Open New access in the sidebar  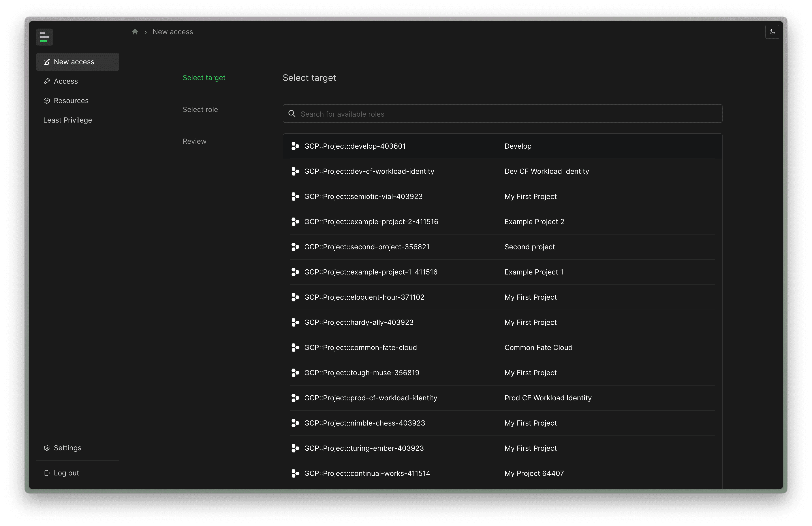coord(77,62)
